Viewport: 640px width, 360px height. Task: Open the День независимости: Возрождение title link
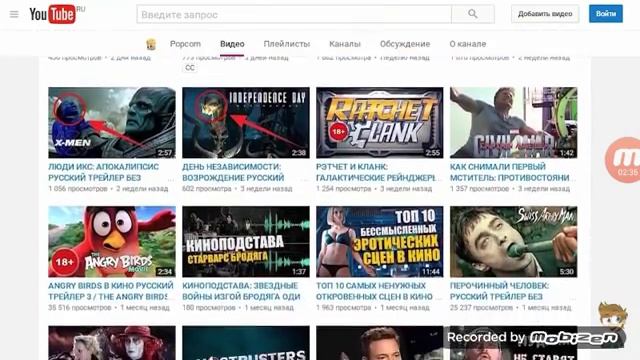(x=233, y=172)
